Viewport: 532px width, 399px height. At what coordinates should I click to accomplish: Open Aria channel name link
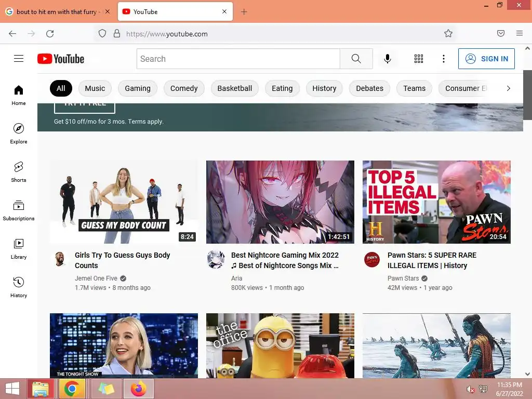[236, 278]
